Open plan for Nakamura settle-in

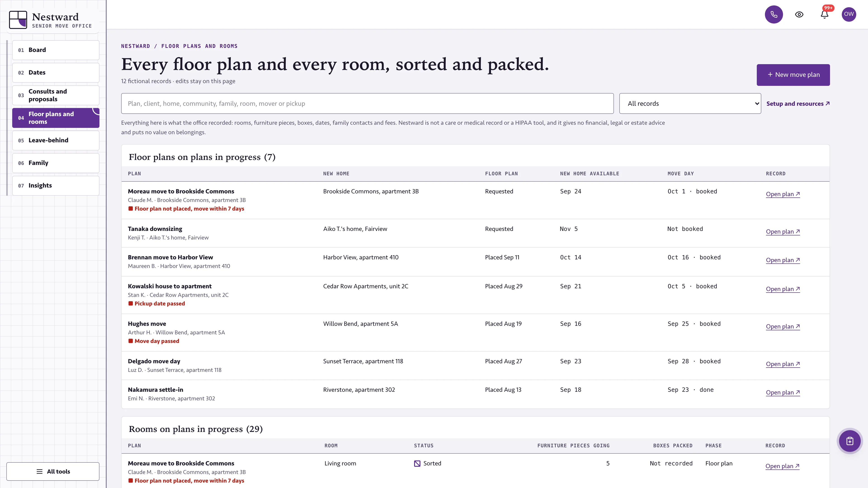783,392
